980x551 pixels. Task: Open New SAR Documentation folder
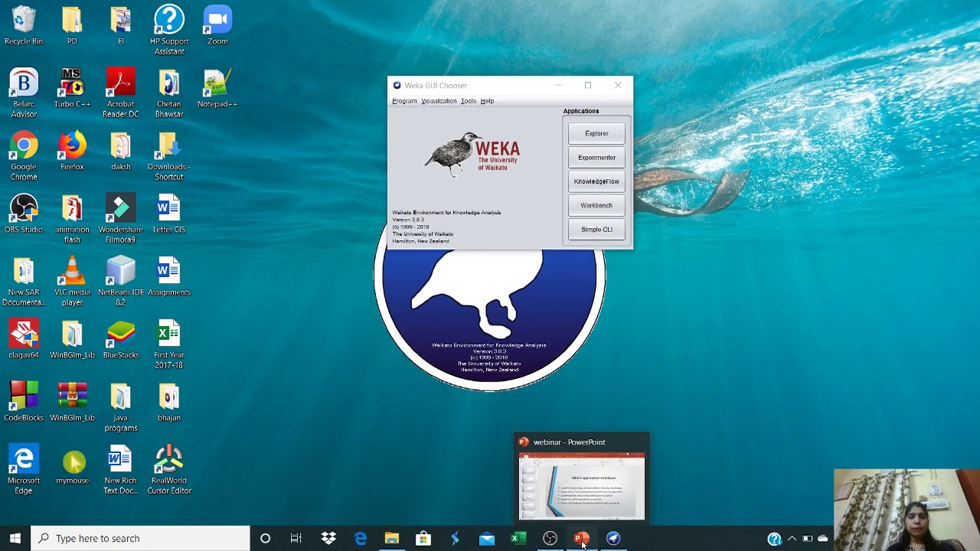pyautogui.click(x=24, y=281)
